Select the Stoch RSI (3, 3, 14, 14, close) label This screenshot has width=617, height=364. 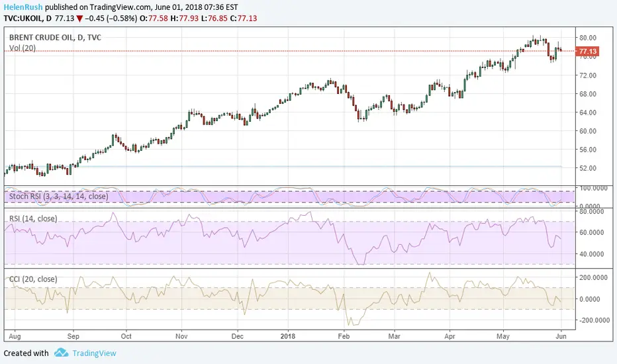pyautogui.click(x=59, y=196)
